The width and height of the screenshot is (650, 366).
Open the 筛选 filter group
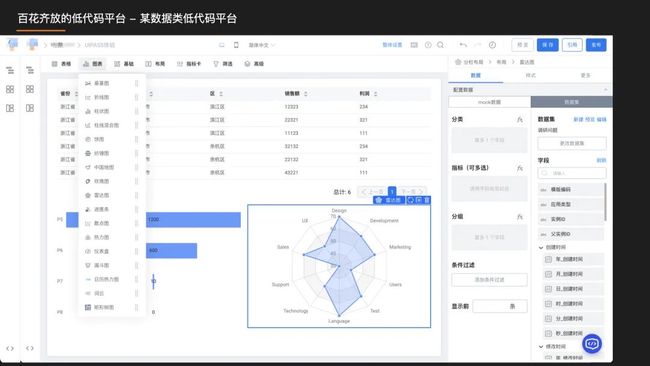point(223,64)
